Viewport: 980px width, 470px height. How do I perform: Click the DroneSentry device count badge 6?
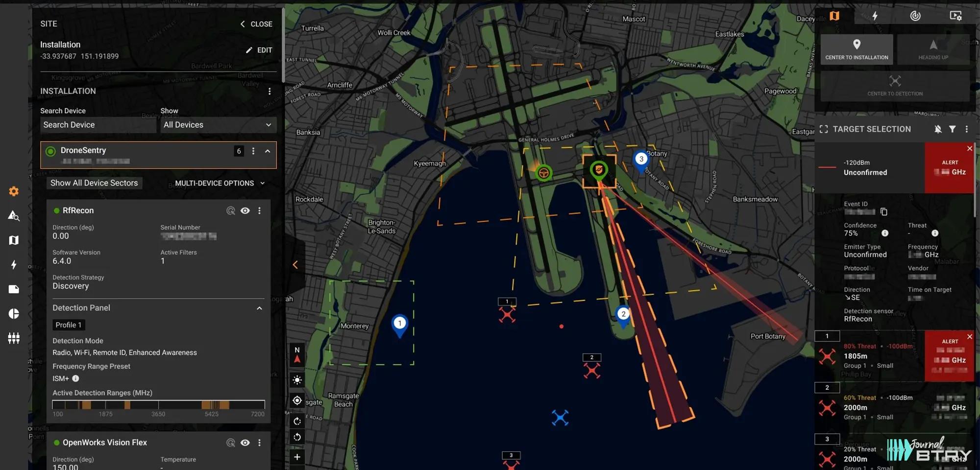pyautogui.click(x=239, y=151)
